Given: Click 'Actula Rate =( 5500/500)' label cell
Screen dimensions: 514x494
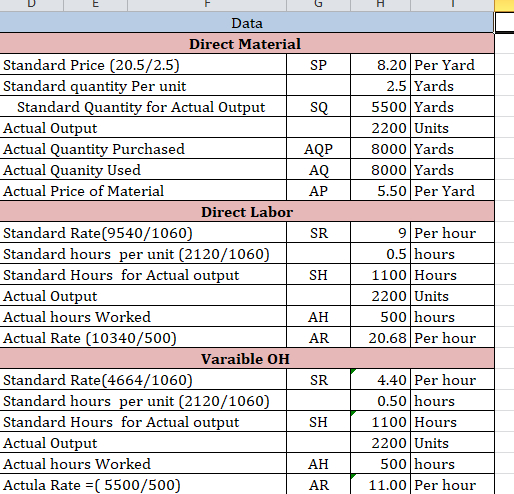Looking at the screenshot, I should [x=143, y=485].
